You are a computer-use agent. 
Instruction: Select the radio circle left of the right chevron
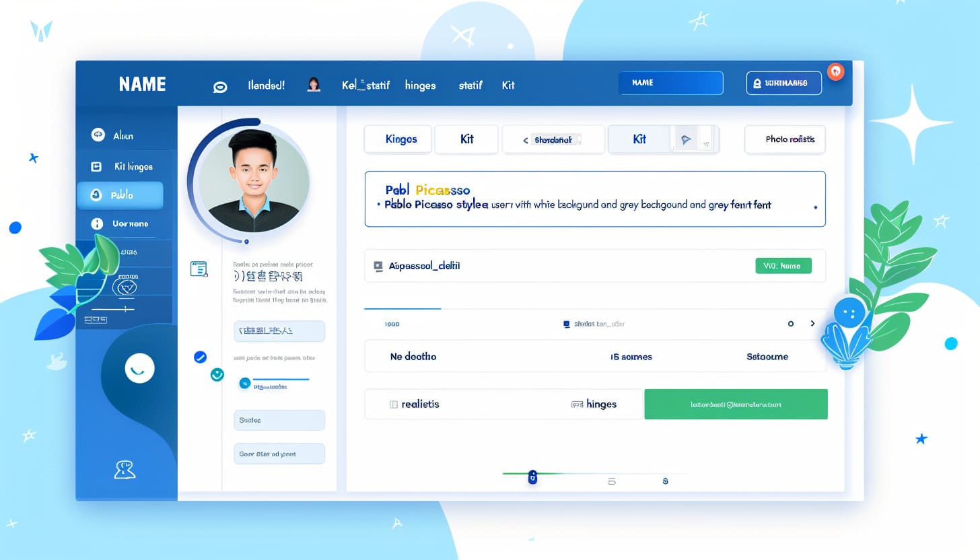[791, 324]
